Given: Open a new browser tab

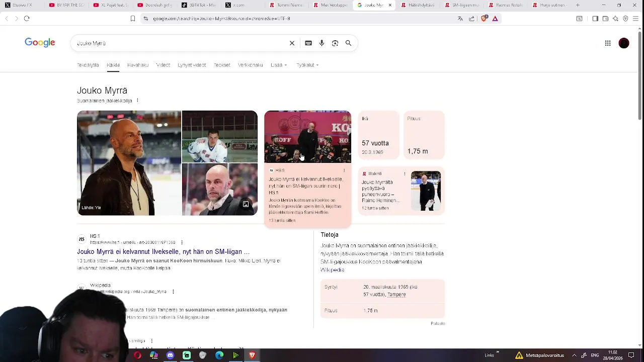Looking at the screenshot, I should pos(578,5).
